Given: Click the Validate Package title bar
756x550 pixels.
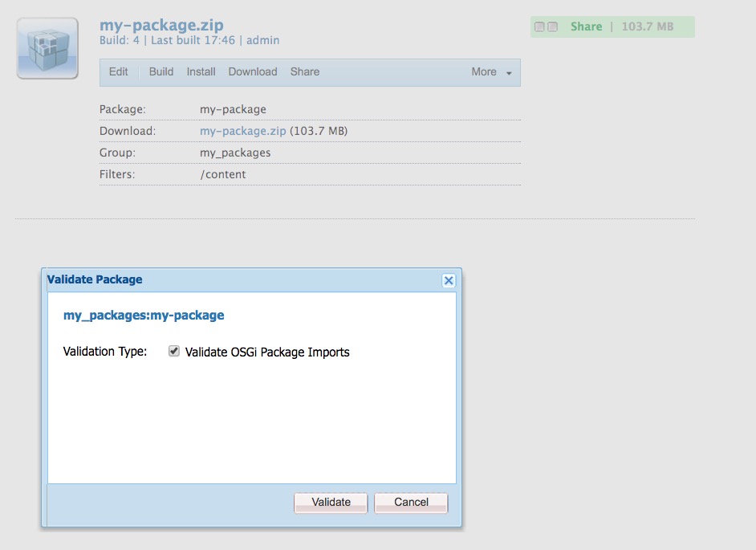Looking at the screenshot, I should point(241,279).
